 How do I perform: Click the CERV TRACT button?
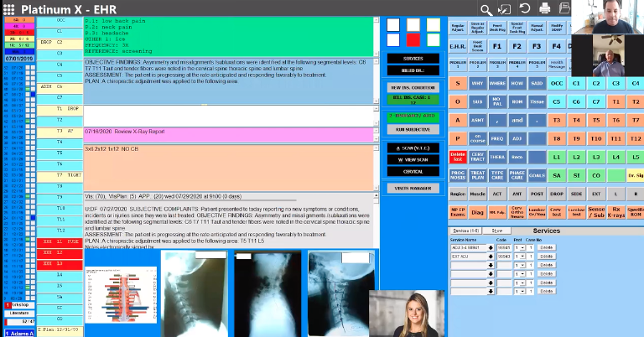point(477,157)
